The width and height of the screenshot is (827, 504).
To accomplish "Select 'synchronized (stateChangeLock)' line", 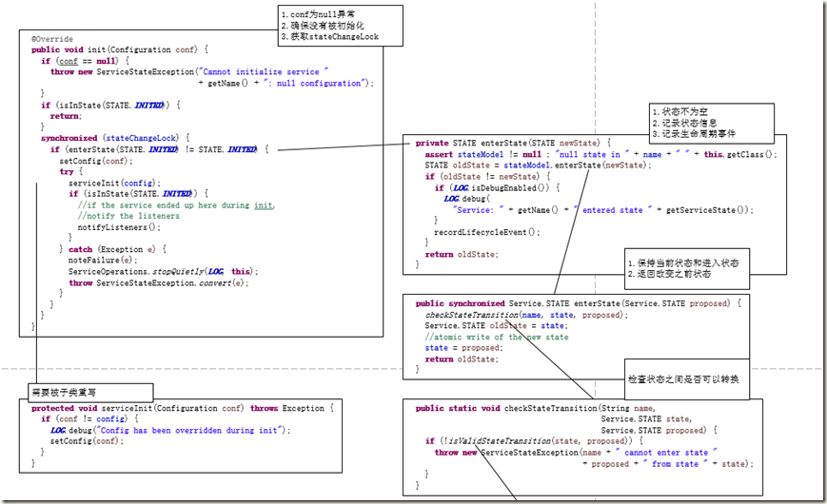I will (x=115, y=138).
